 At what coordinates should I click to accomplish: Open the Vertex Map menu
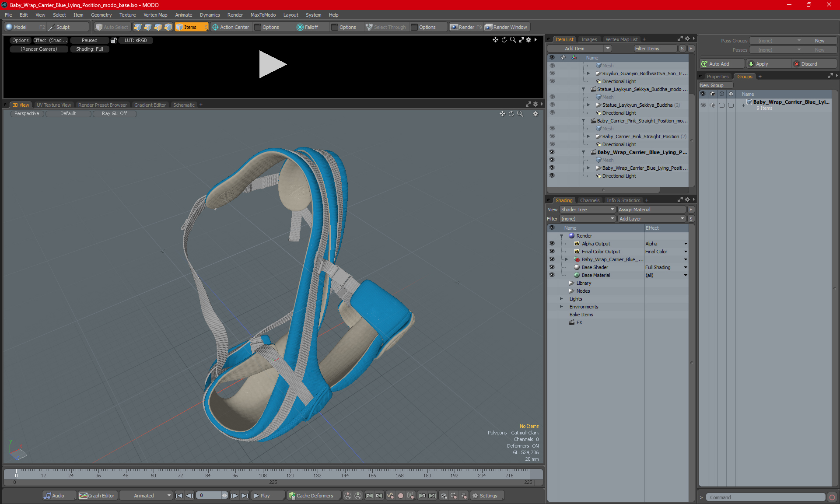[x=155, y=15]
